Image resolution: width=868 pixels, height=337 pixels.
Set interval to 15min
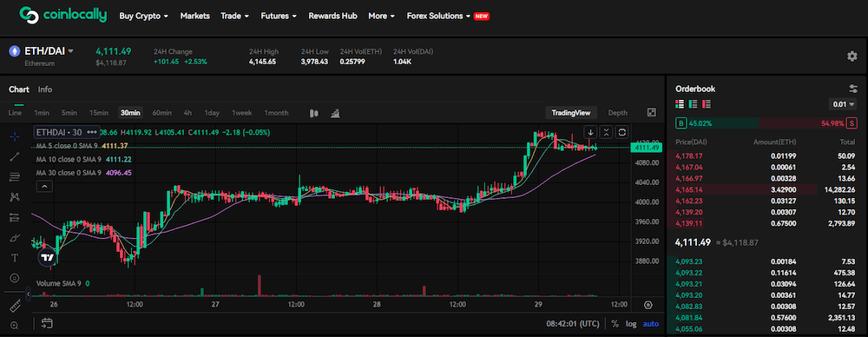pos(99,113)
